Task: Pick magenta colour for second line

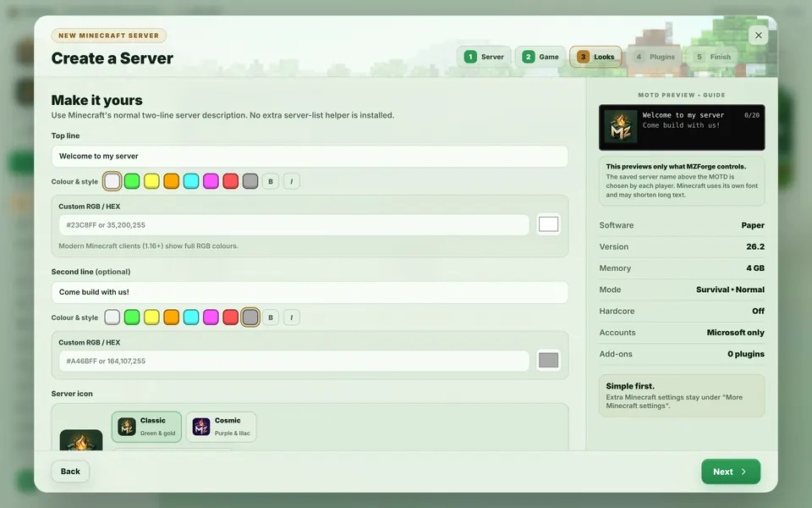Action: (211, 317)
